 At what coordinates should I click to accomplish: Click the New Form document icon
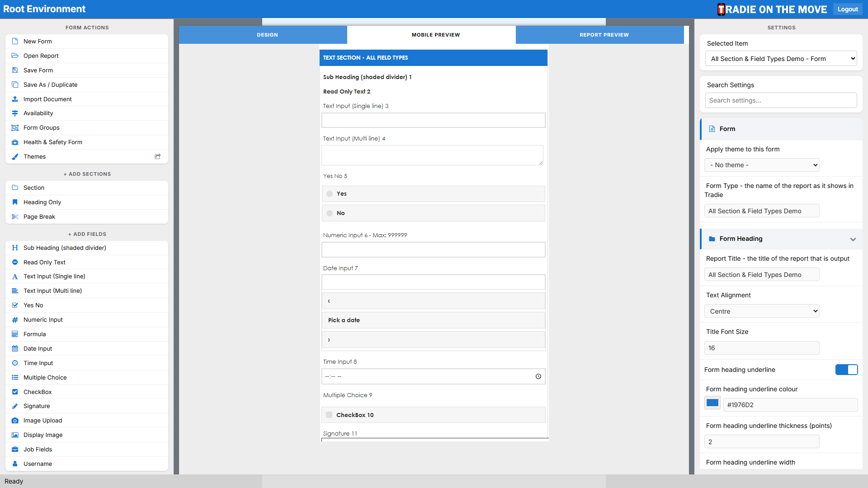pyautogui.click(x=15, y=41)
